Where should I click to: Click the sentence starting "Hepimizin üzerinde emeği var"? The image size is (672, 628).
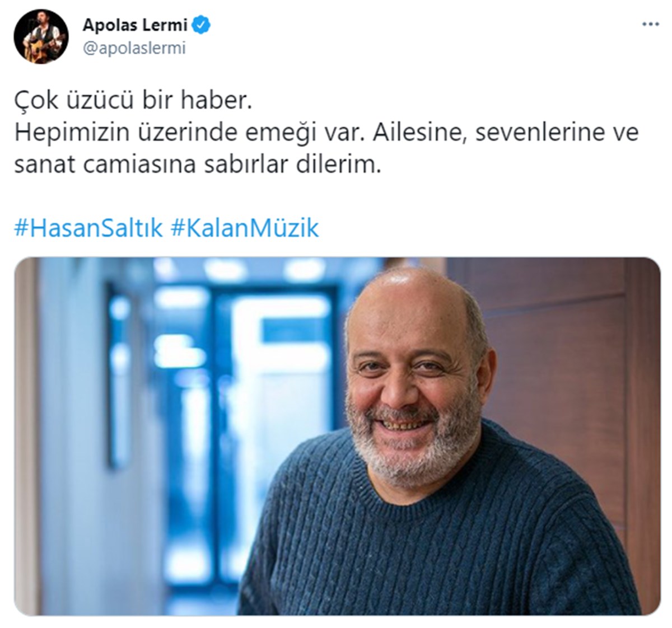[326, 133]
